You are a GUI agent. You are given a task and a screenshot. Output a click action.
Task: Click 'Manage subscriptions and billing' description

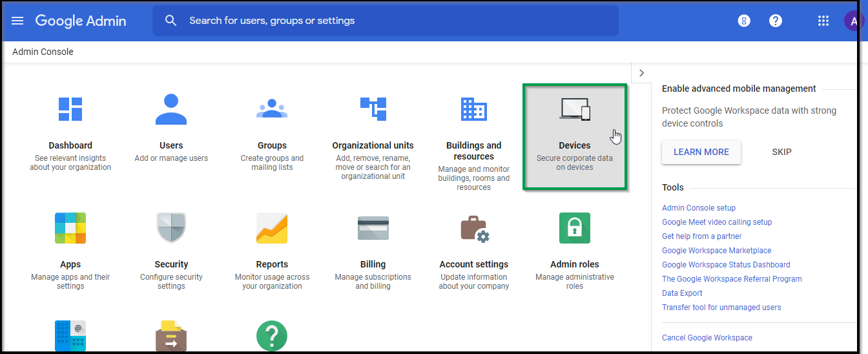click(x=373, y=282)
